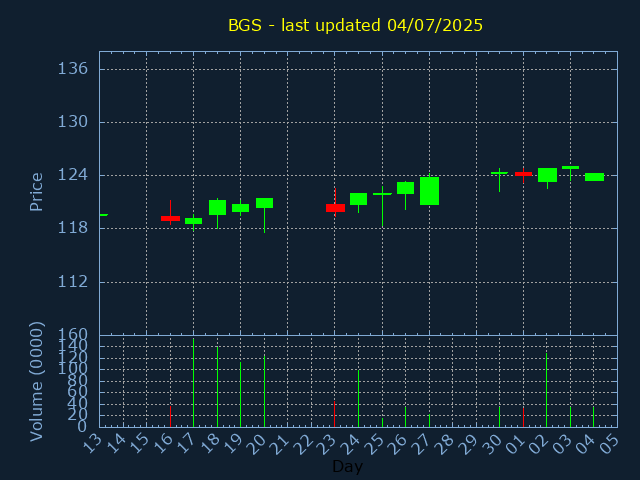This screenshot has height=480, width=640.
Task: Click the day 14 tick label
Action: click(x=116, y=444)
